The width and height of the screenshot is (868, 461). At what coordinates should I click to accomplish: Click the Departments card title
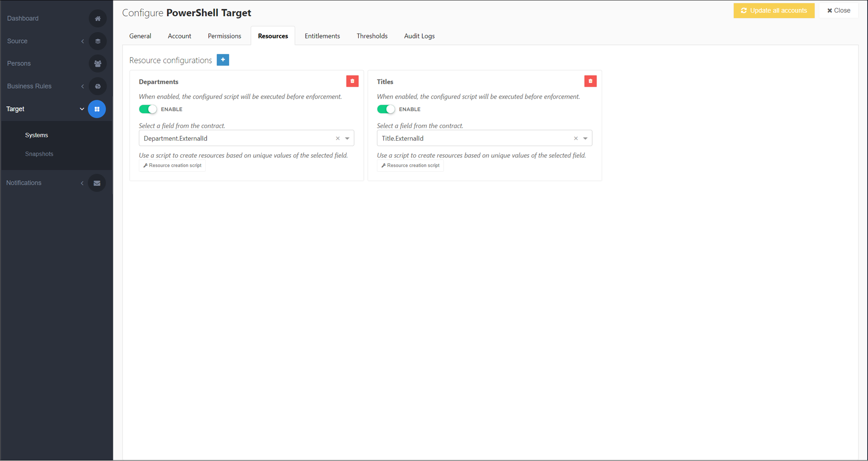pos(159,82)
